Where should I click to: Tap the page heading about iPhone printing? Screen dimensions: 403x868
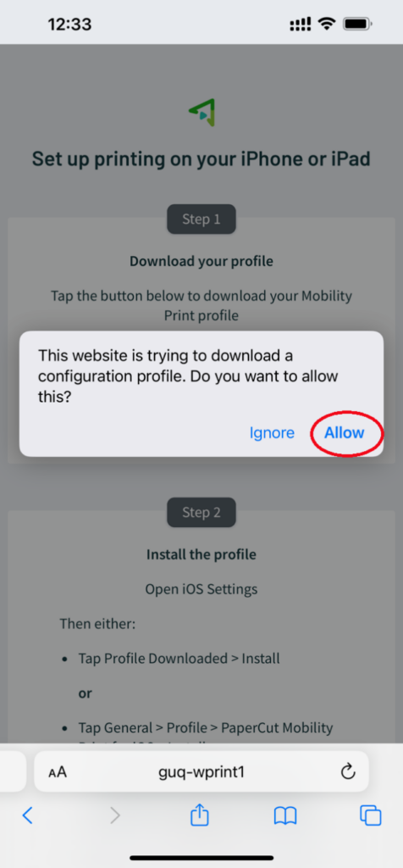[x=201, y=159]
